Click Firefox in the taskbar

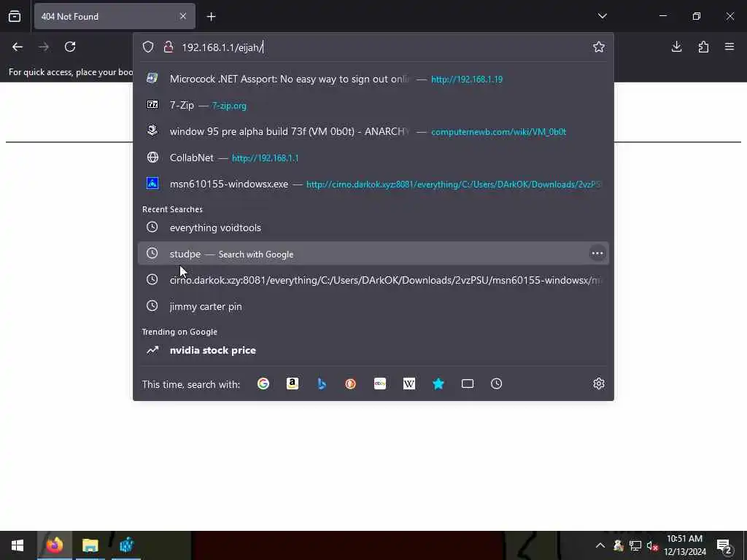[x=54, y=545]
